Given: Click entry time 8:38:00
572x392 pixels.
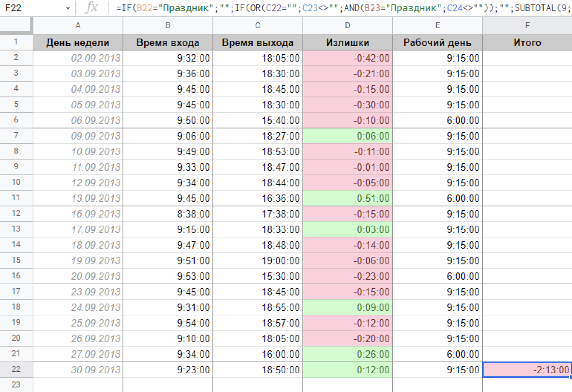Looking at the screenshot, I should (x=168, y=214).
